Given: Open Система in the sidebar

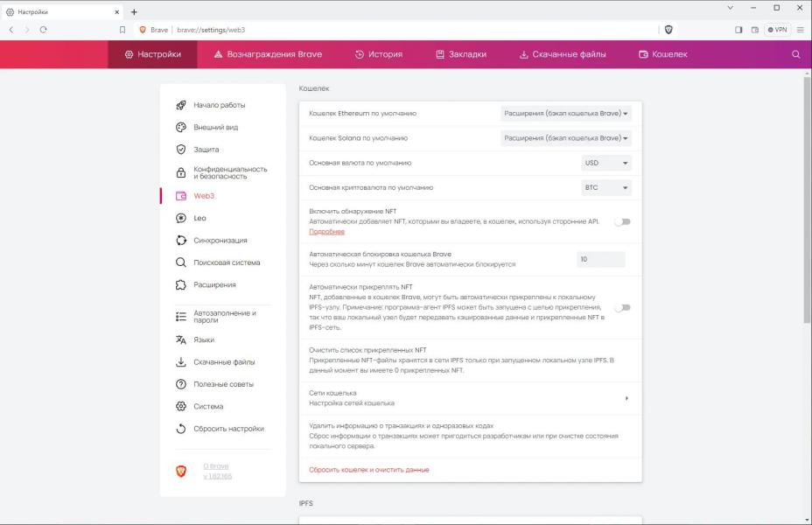Looking at the screenshot, I should (x=208, y=406).
